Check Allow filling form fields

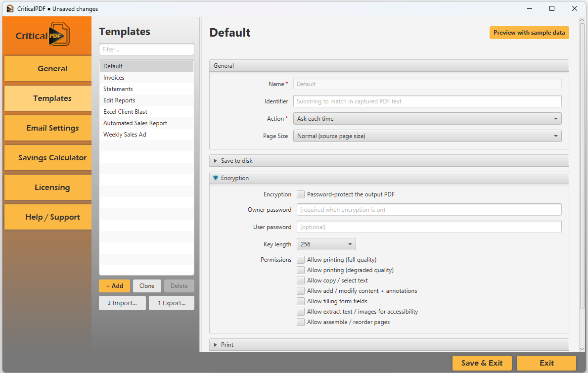click(x=300, y=301)
